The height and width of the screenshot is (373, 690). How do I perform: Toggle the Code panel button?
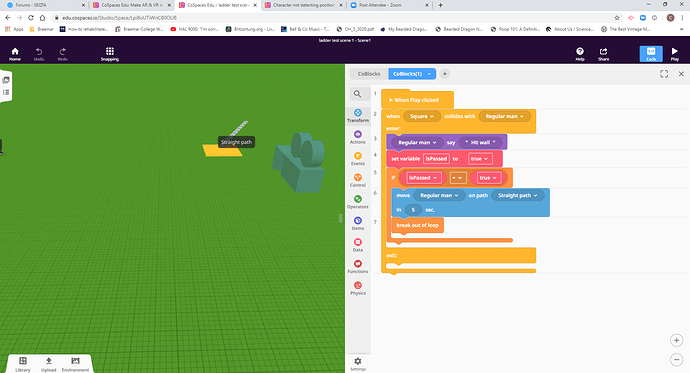[x=651, y=54]
